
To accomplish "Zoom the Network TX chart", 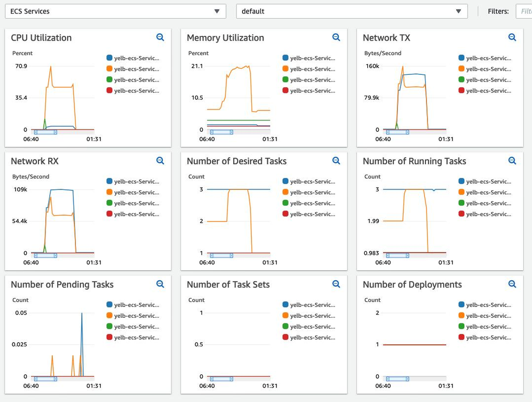I will click(512, 37).
